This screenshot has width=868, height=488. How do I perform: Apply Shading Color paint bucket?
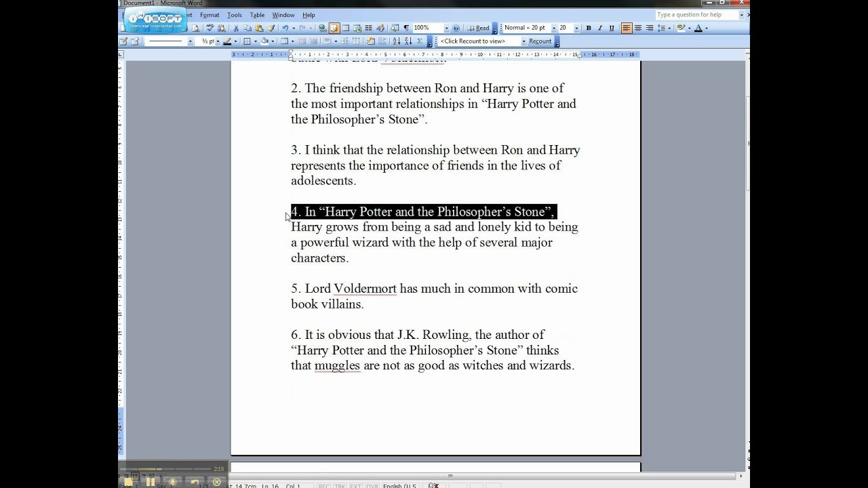click(264, 41)
